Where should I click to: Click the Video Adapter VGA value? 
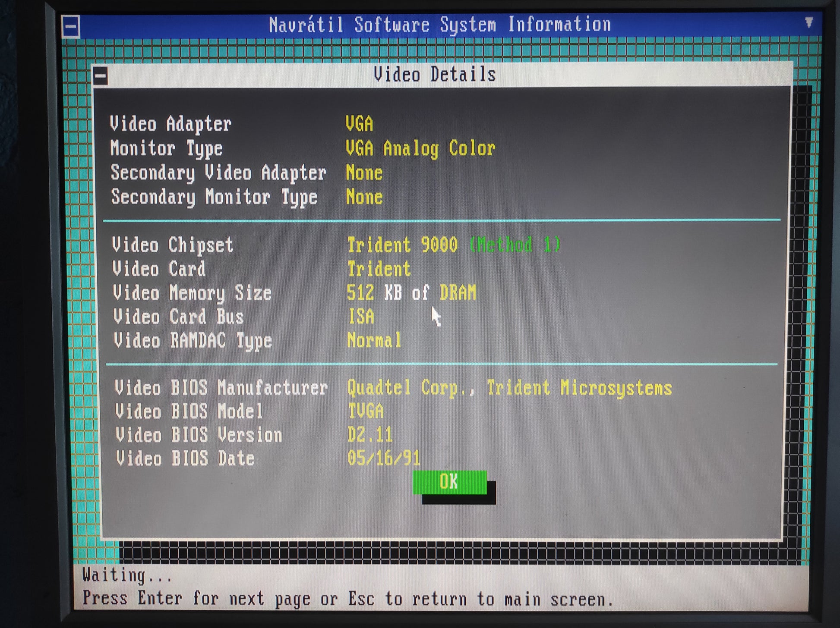click(x=359, y=124)
